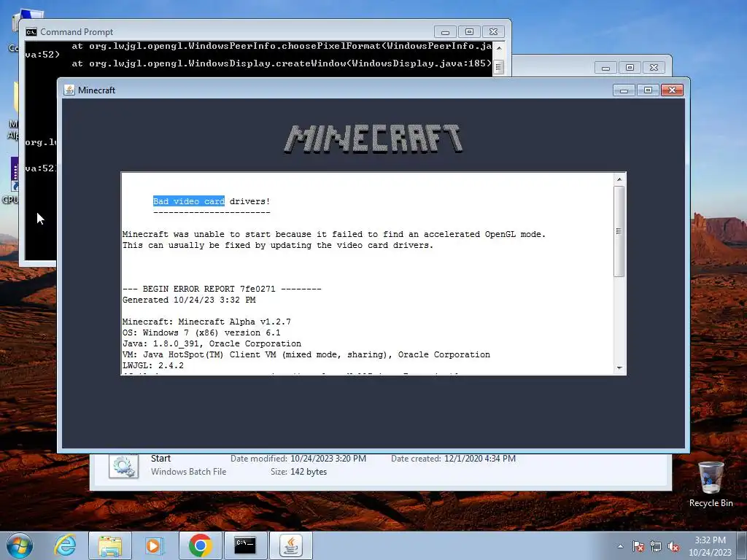Minimize the Explorer window behind Minecraft

[606, 68]
